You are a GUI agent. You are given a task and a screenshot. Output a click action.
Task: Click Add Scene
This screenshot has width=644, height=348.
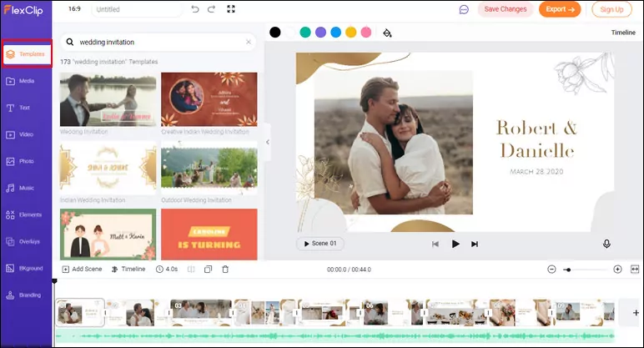coord(82,269)
